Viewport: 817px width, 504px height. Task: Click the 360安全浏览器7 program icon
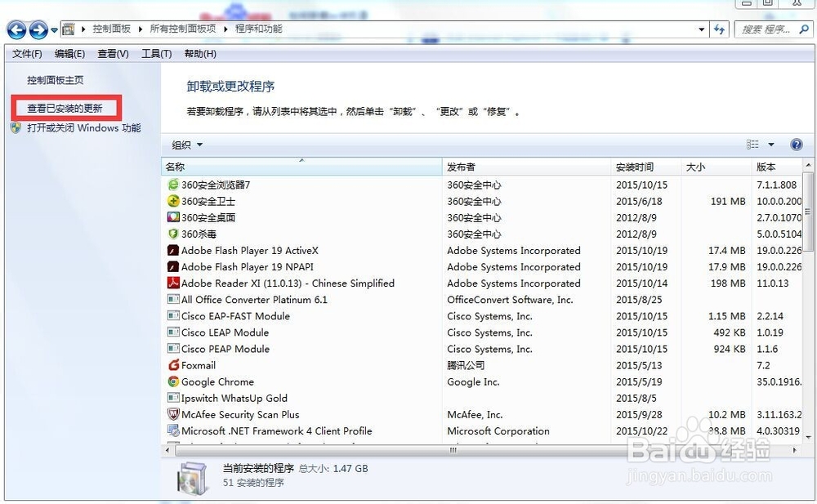pyautogui.click(x=173, y=185)
